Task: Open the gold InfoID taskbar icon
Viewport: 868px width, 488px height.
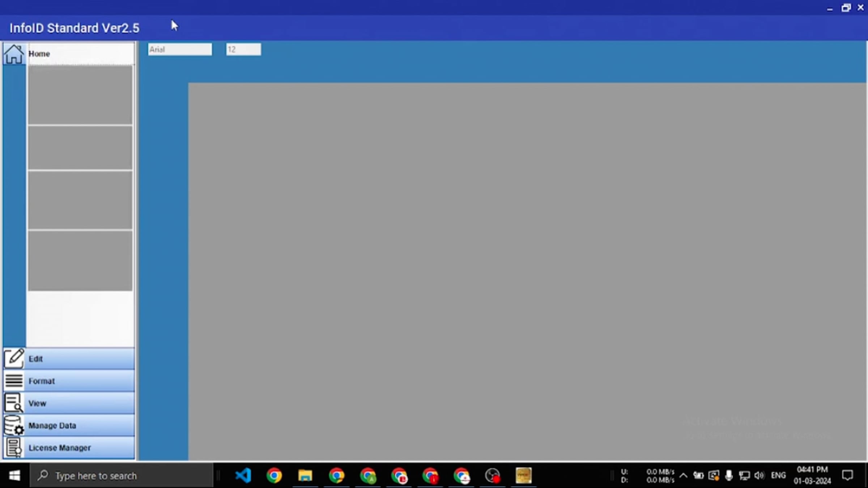Action: click(524, 475)
